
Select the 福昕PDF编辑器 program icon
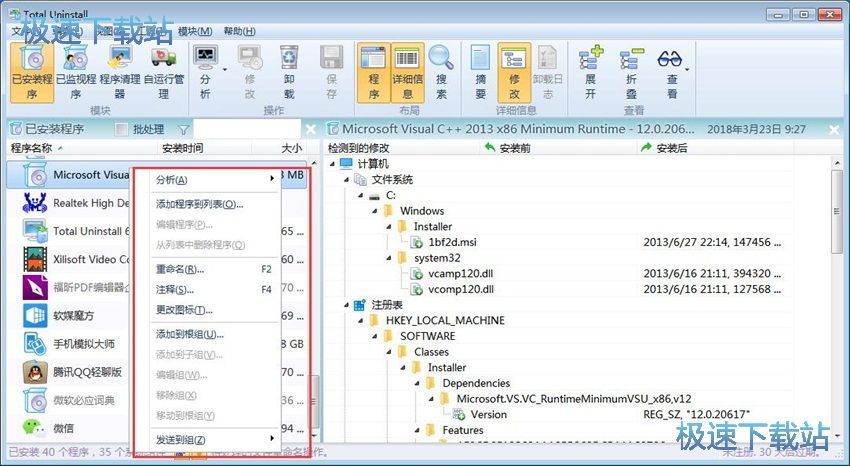[35, 287]
